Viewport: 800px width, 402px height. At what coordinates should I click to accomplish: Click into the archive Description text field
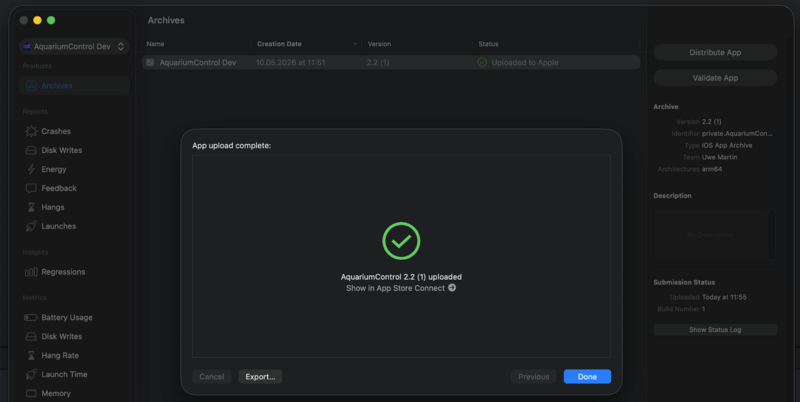(x=710, y=235)
